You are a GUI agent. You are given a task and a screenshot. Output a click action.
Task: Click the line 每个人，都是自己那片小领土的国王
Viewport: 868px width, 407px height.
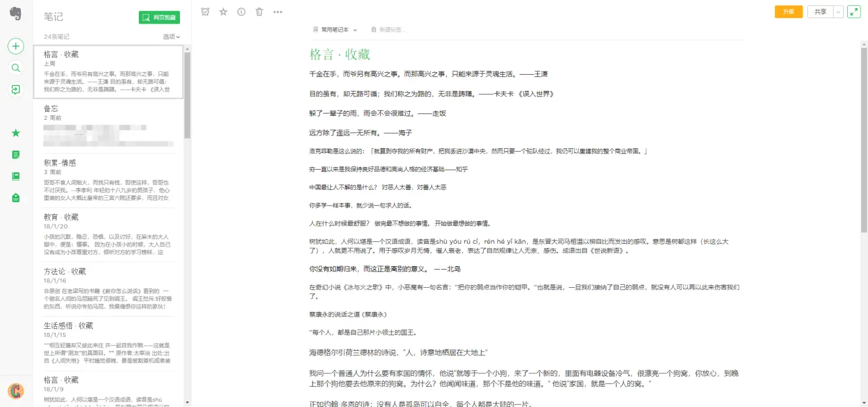(363, 332)
